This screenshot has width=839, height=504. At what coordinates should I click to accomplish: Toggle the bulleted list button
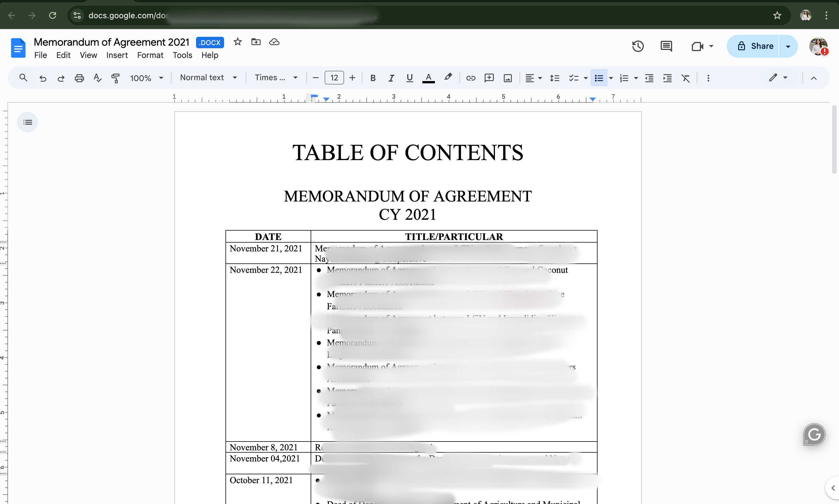tap(599, 78)
